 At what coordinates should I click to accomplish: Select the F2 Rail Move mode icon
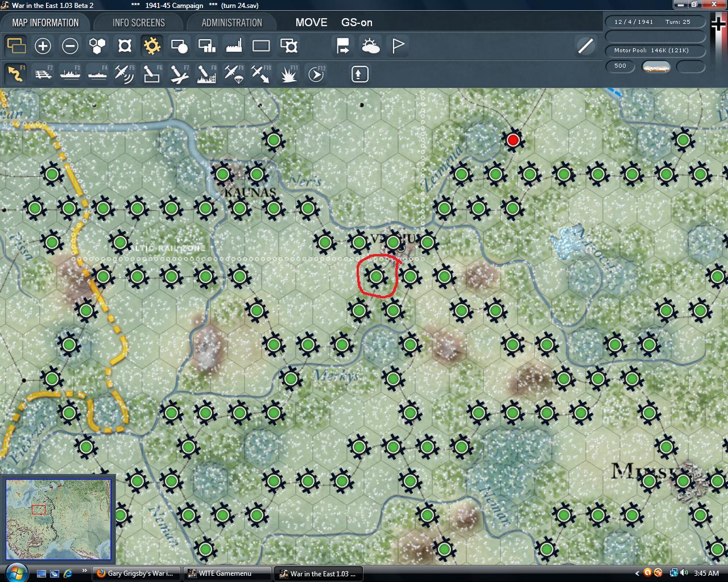click(43, 74)
